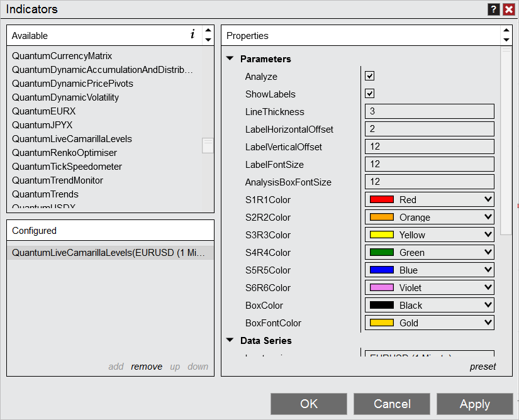Image resolution: width=519 pixels, height=420 pixels.
Task: Open the S6R6Color dropdown
Action: (x=430, y=287)
